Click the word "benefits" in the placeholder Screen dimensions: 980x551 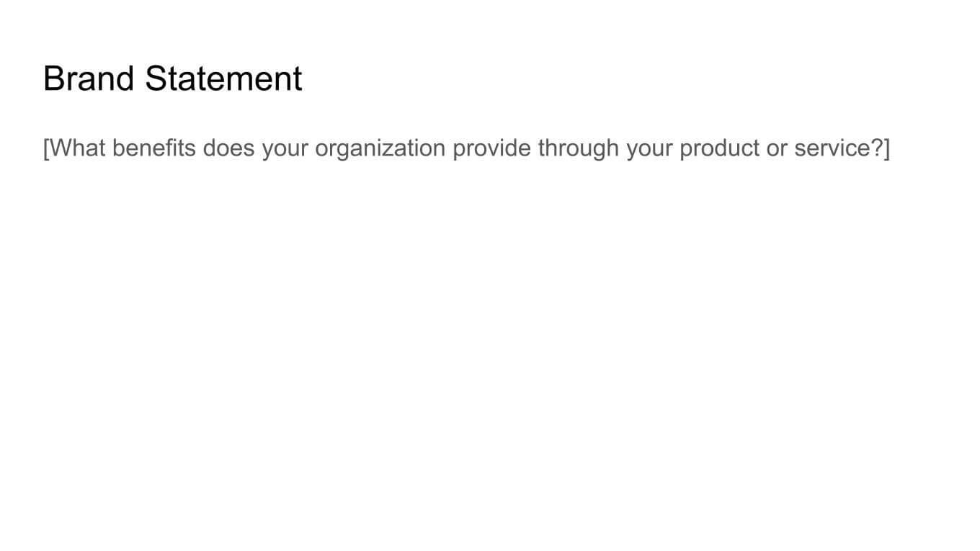point(153,148)
